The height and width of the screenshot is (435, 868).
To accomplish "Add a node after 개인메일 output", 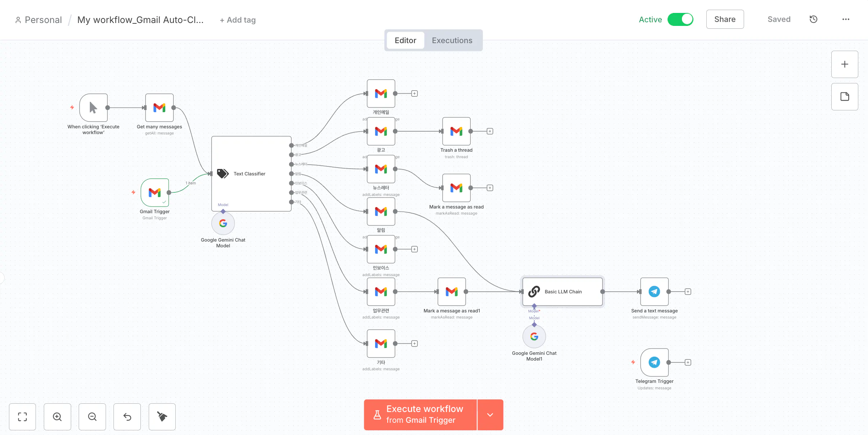I will tap(415, 93).
